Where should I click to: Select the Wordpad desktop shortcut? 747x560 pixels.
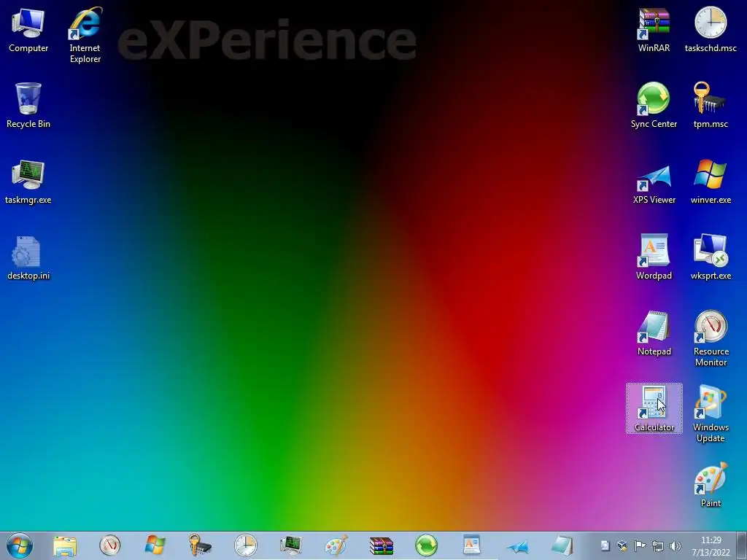coord(654,257)
